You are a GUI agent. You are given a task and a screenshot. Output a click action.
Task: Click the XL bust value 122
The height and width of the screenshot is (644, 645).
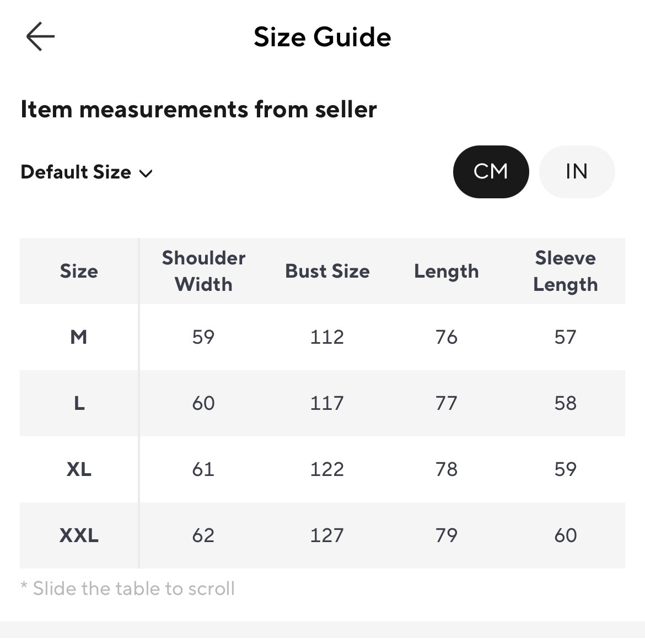pyautogui.click(x=327, y=469)
